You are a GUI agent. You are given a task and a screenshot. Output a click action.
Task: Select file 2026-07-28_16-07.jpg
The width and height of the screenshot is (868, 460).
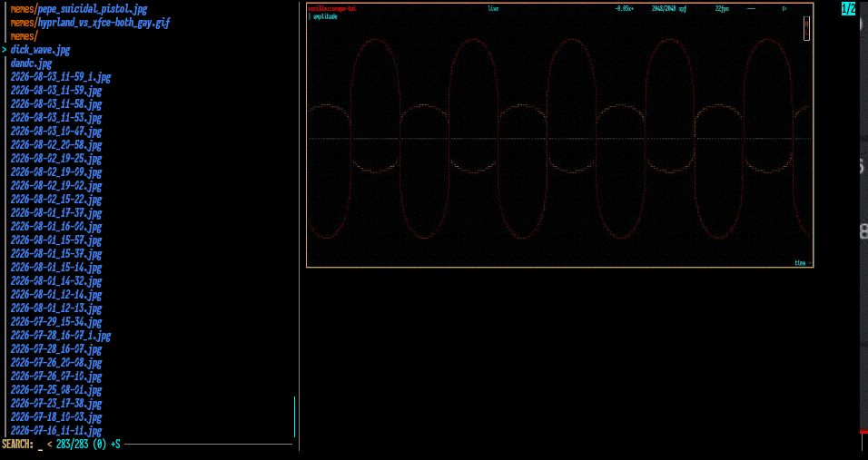(56, 349)
